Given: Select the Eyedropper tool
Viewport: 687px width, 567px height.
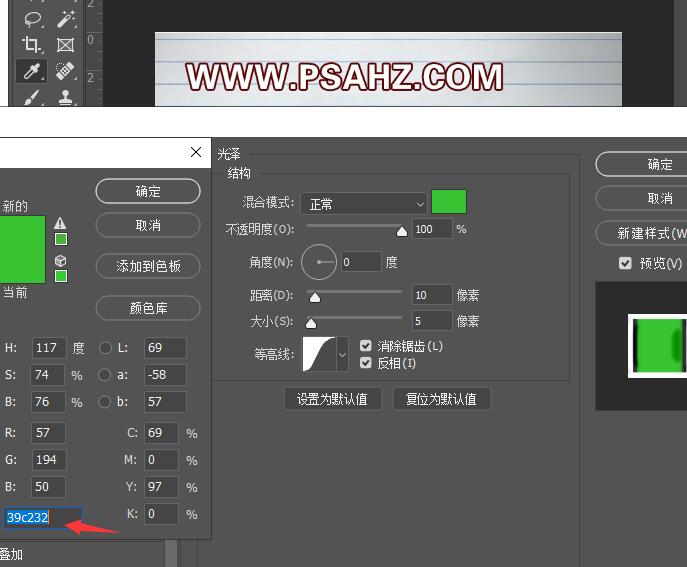Looking at the screenshot, I should point(32,71).
